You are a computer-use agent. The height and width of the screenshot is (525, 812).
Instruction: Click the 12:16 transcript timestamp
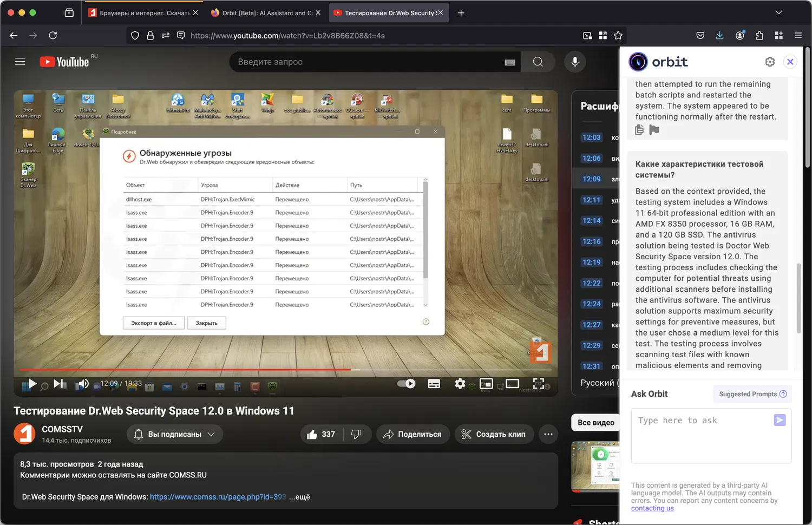coord(591,241)
